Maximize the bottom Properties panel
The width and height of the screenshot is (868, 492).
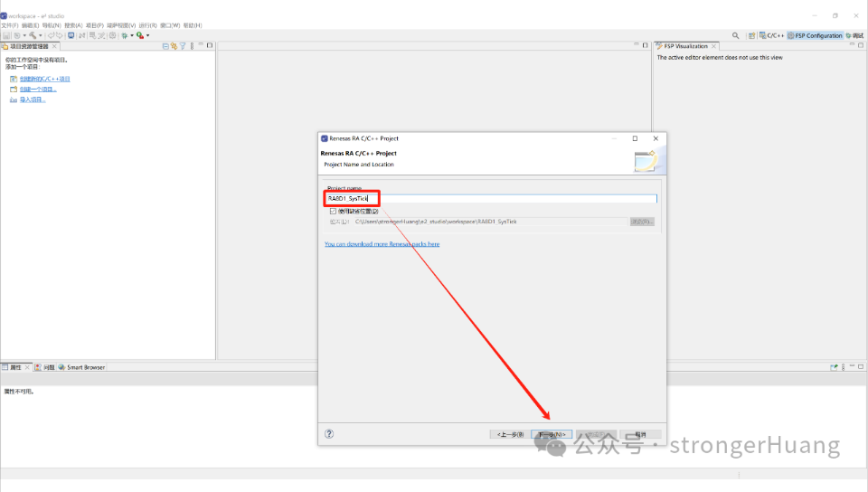(x=861, y=366)
